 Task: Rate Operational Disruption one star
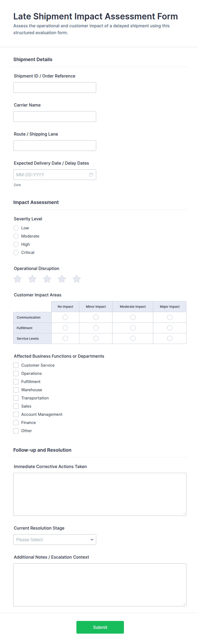(x=17, y=279)
